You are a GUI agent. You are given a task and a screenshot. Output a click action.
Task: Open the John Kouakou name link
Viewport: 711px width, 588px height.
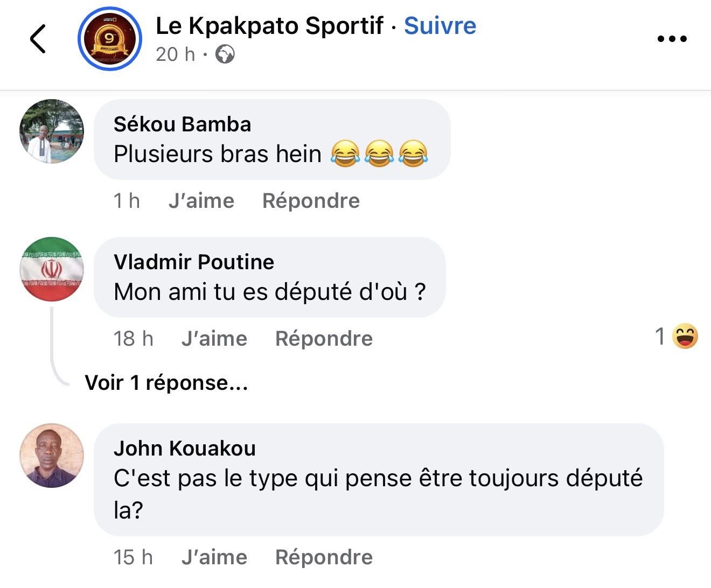coord(184,449)
